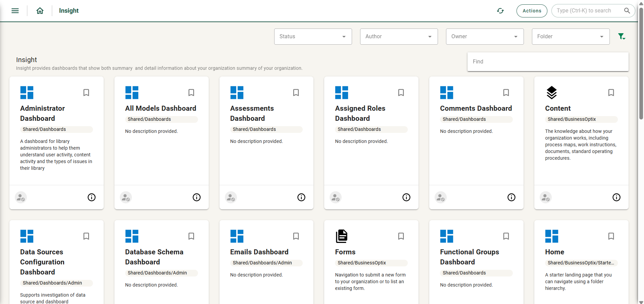The image size is (644, 304).
Task: Expand the Status filter dropdown
Action: point(313,37)
